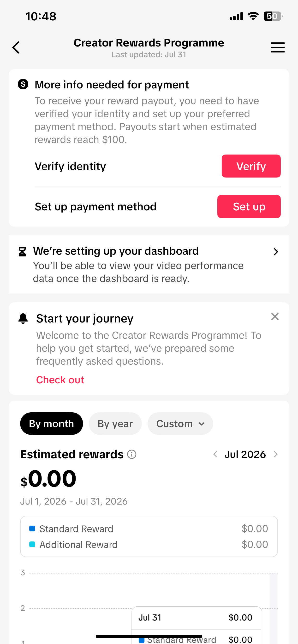The height and width of the screenshot is (644, 298).
Task: Tap the bell notification icon
Action: (23, 318)
